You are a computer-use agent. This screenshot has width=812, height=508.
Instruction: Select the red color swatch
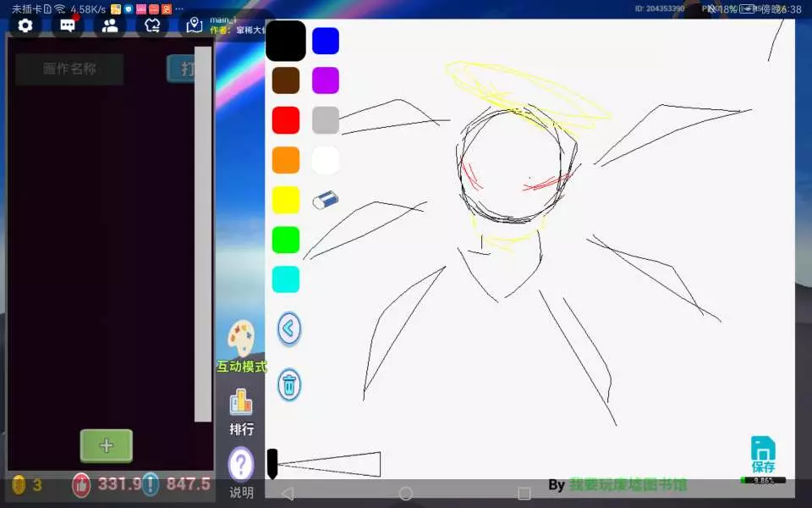pyautogui.click(x=286, y=120)
